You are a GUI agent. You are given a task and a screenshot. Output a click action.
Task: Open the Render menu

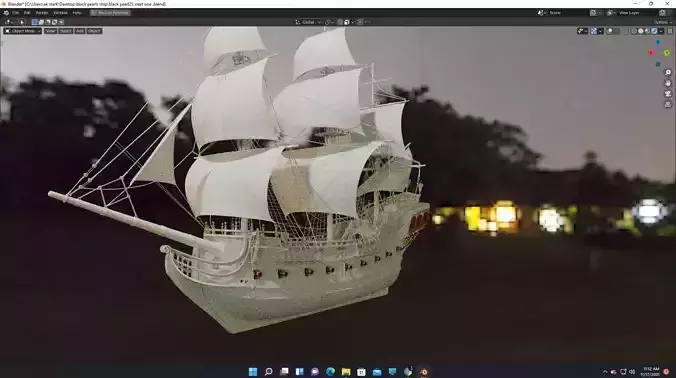pos(42,12)
